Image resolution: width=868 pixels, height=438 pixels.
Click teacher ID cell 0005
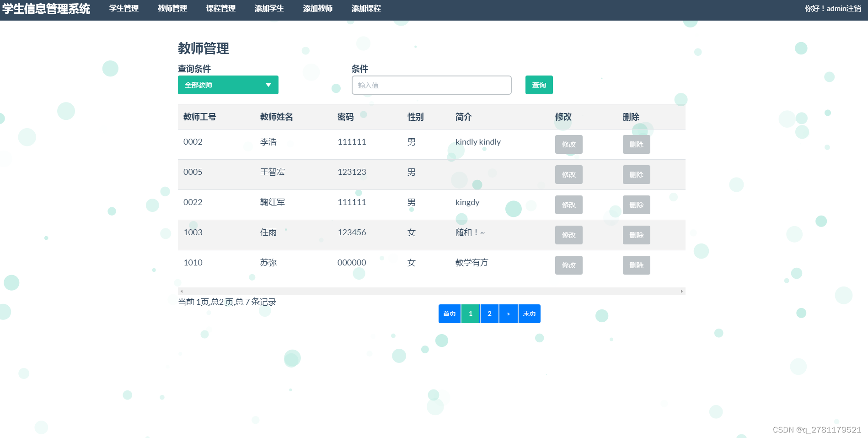point(193,172)
